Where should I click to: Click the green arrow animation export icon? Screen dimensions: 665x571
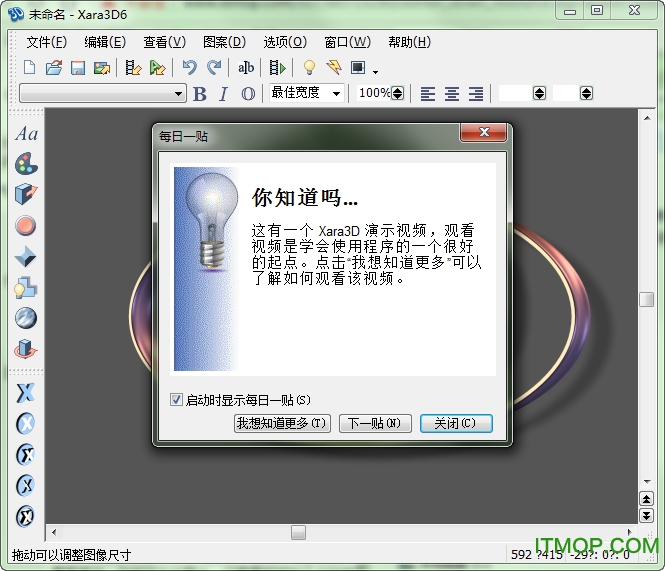coord(157,67)
